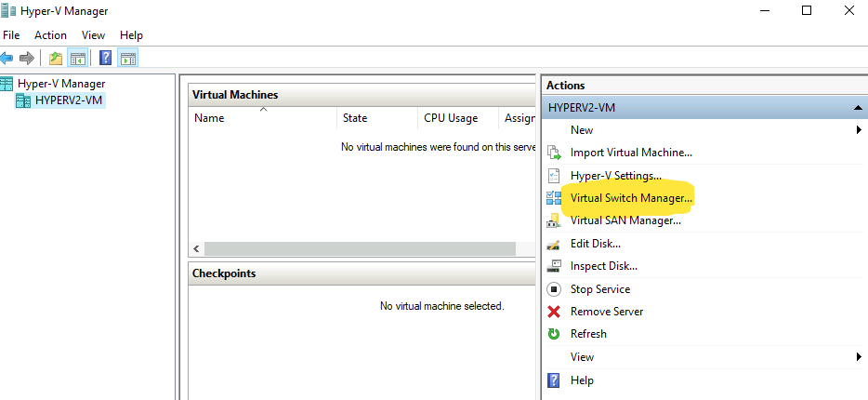The image size is (868, 400).
Task: Click the blue Help toolbar icon
Action: click(x=106, y=59)
